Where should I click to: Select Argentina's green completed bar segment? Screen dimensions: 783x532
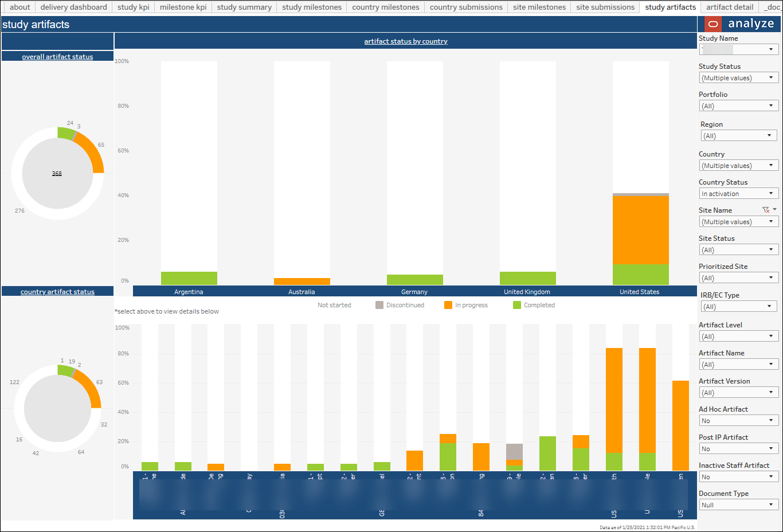(x=189, y=278)
